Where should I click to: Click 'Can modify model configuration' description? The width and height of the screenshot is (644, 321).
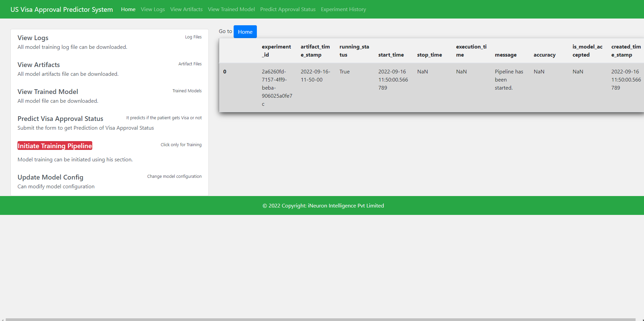[56, 187]
